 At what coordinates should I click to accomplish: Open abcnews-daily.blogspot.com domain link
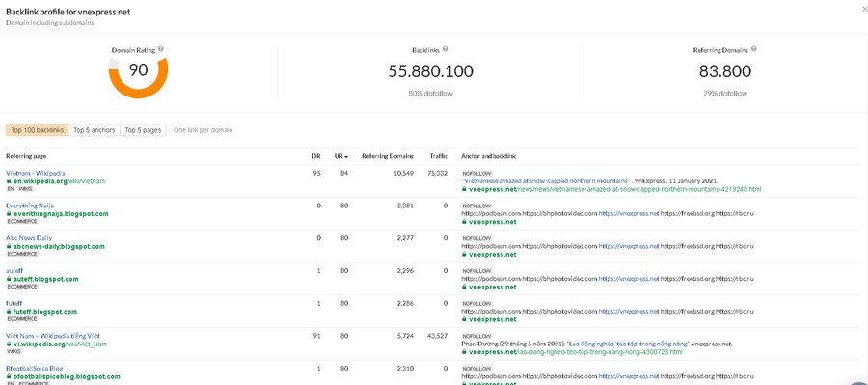point(58,246)
